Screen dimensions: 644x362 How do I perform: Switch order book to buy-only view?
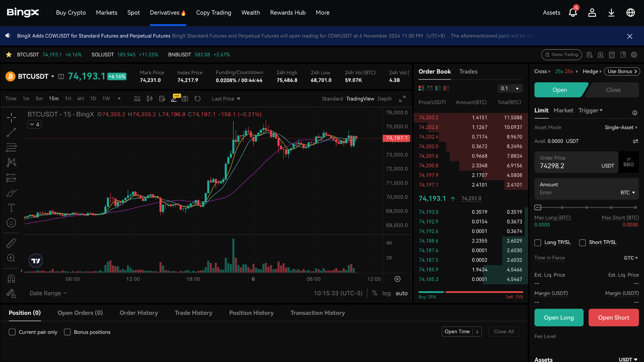[438, 88]
